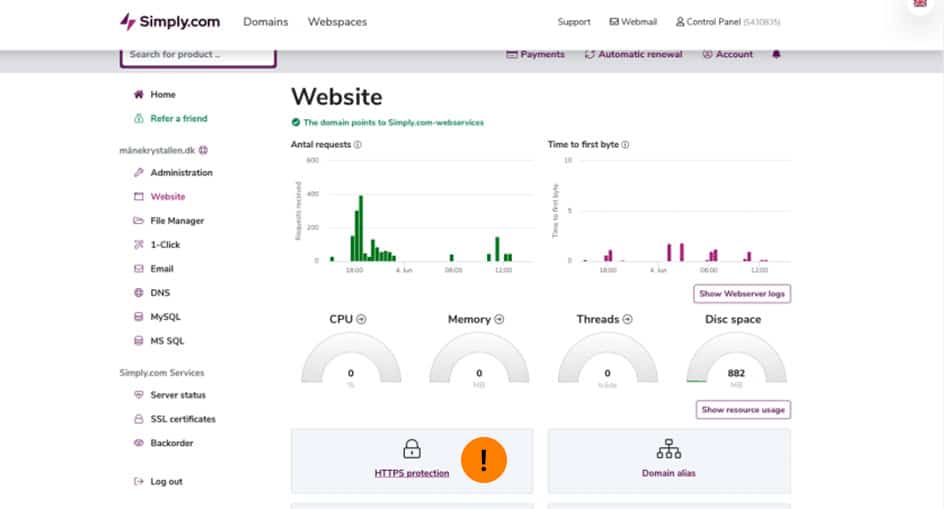944x509 pixels.
Task: Click the Server status heart icon
Action: point(138,395)
